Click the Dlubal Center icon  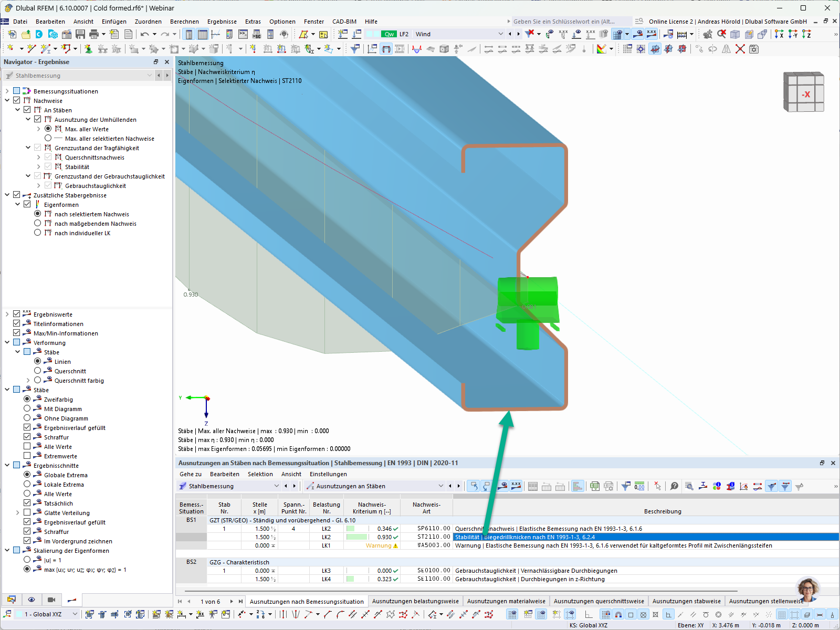click(x=39, y=34)
